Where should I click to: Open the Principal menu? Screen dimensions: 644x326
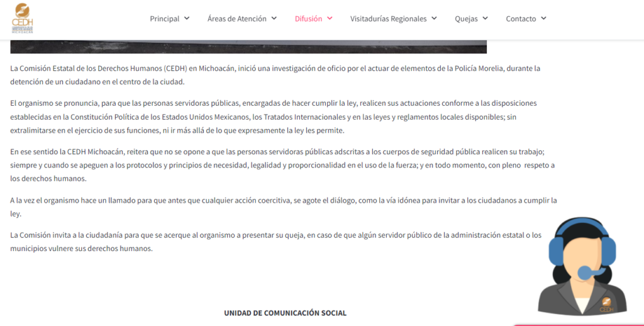[x=164, y=19]
